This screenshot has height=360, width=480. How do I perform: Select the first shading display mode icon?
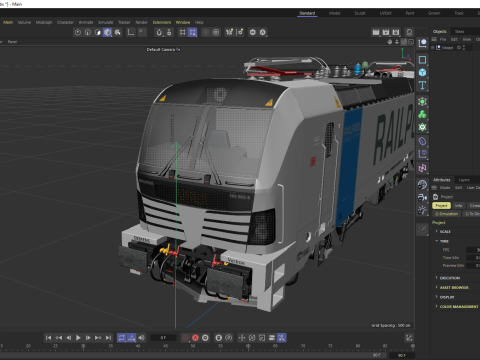(78, 32)
